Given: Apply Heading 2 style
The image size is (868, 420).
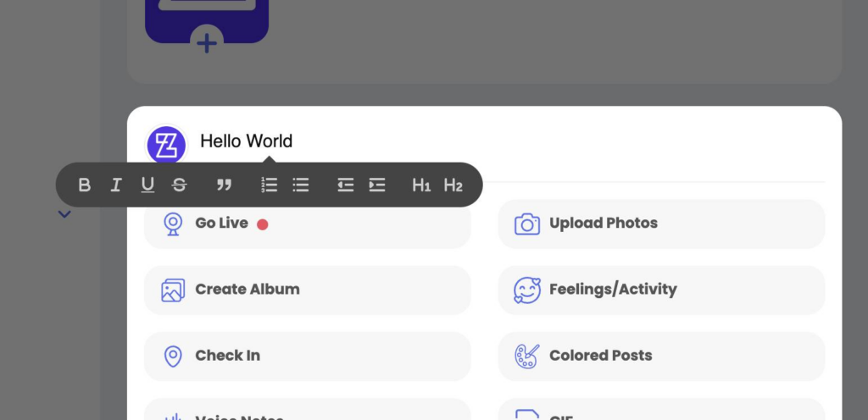Looking at the screenshot, I should pyautogui.click(x=453, y=185).
